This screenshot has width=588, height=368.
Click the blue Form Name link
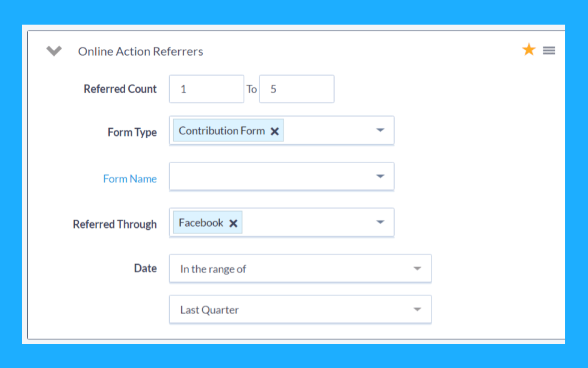(x=130, y=179)
